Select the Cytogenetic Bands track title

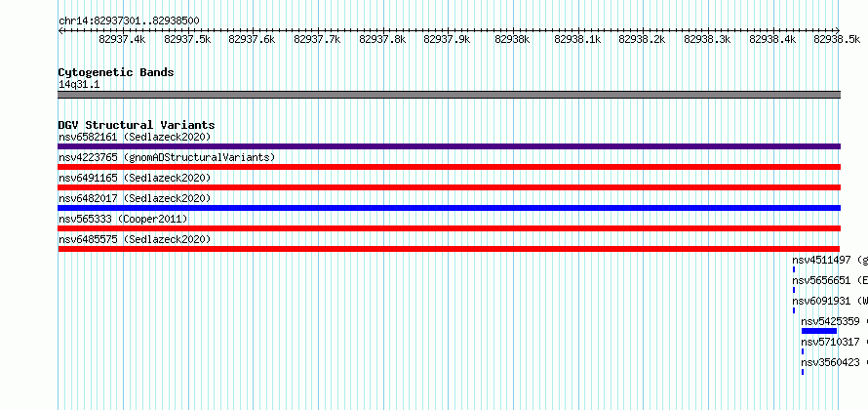point(116,72)
